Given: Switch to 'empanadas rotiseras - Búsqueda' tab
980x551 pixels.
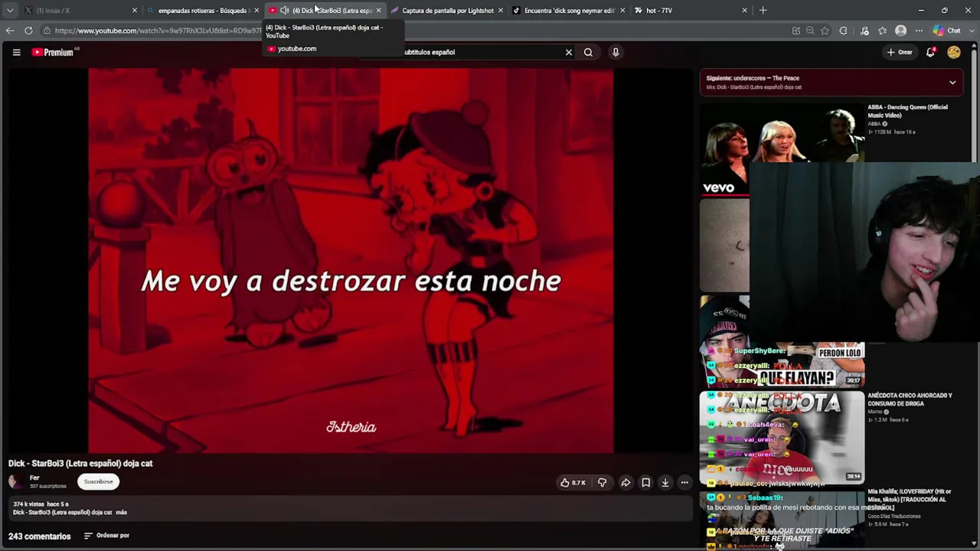Looking at the screenshot, I should tap(202, 11).
